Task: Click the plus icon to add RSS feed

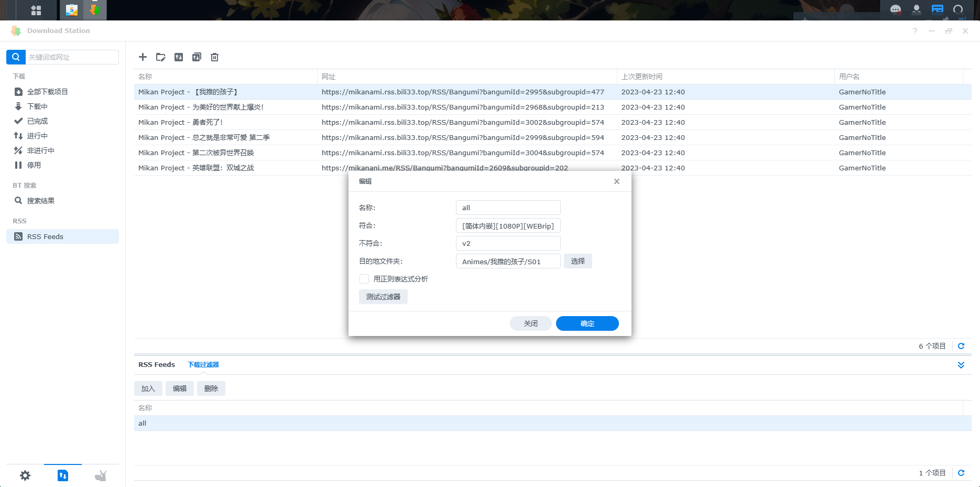Action: 143,57
